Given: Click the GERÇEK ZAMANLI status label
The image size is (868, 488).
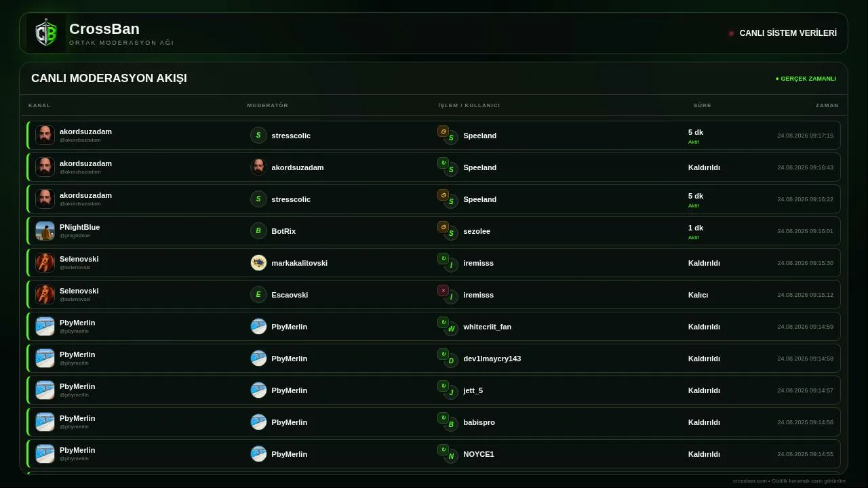Looking at the screenshot, I should (x=806, y=79).
